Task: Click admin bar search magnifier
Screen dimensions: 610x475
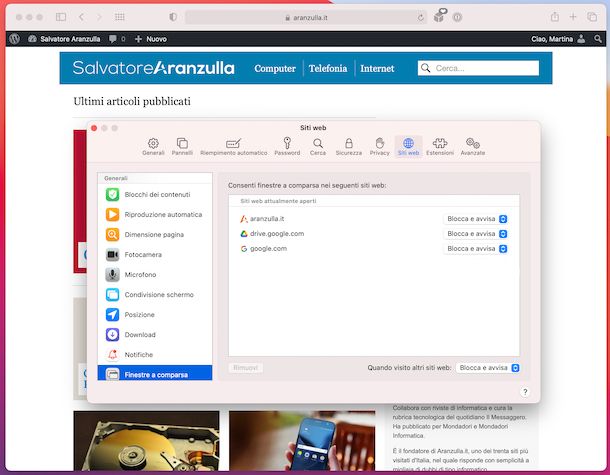Action: coord(598,39)
